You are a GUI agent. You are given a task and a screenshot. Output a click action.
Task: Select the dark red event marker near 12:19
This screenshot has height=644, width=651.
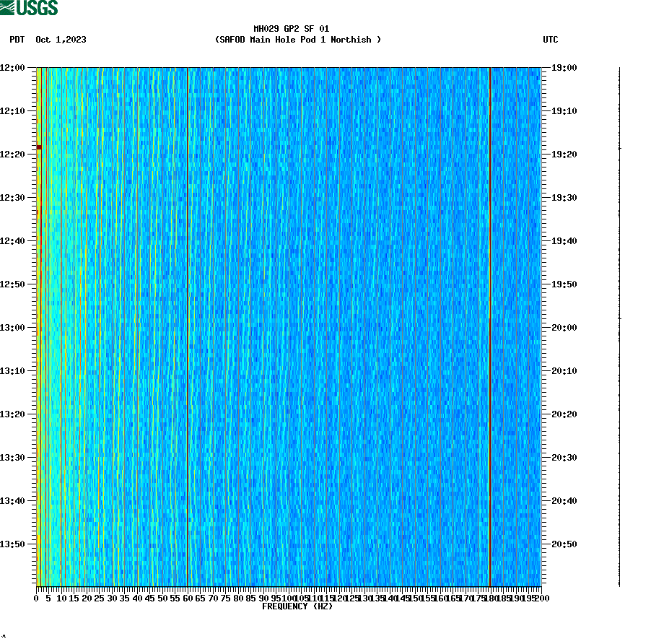pos(39,147)
